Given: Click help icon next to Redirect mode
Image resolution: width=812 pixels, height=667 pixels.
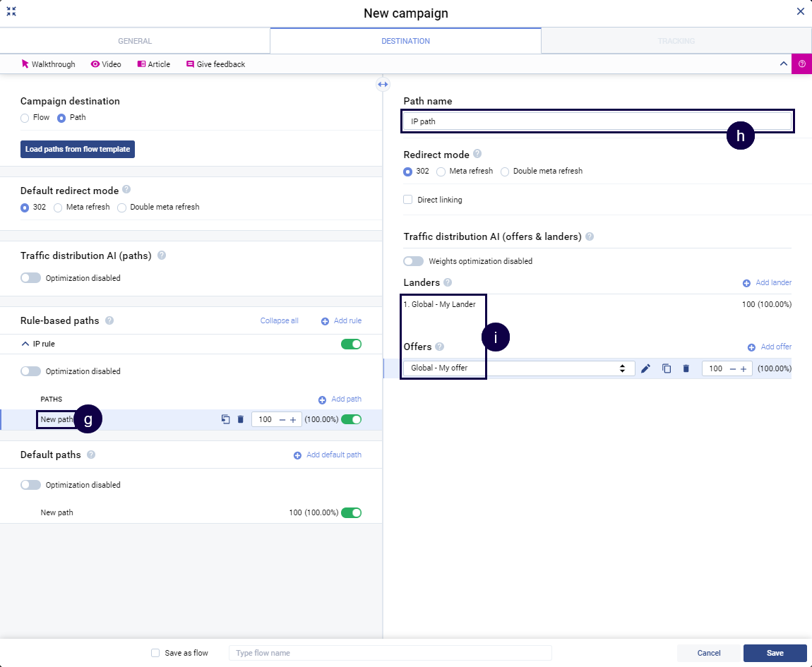Looking at the screenshot, I should coord(477,154).
